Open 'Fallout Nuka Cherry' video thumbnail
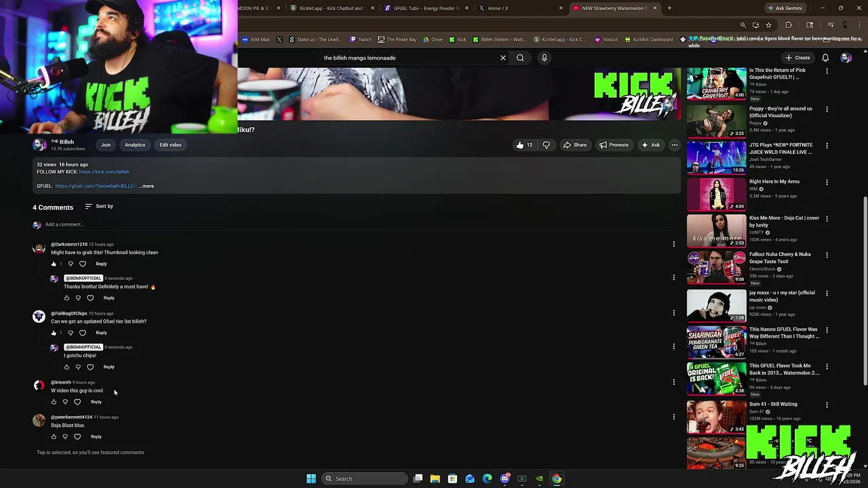 click(716, 267)
